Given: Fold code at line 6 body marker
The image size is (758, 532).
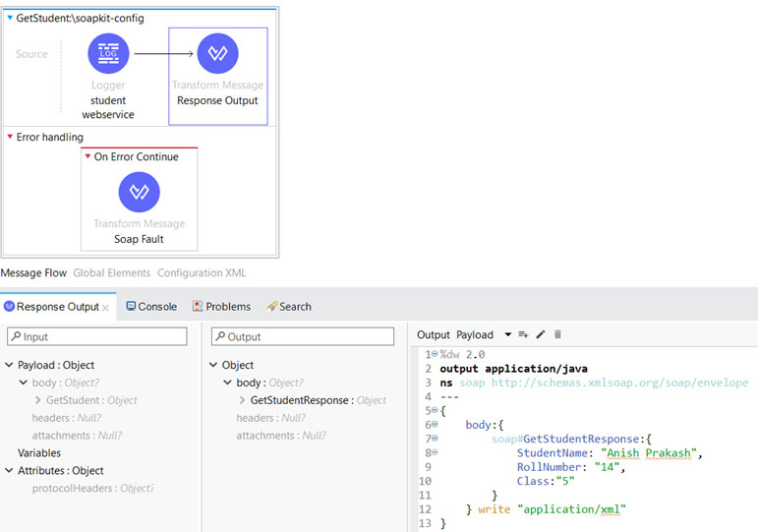Looking at the screenshot, I should tap(435, 424).
